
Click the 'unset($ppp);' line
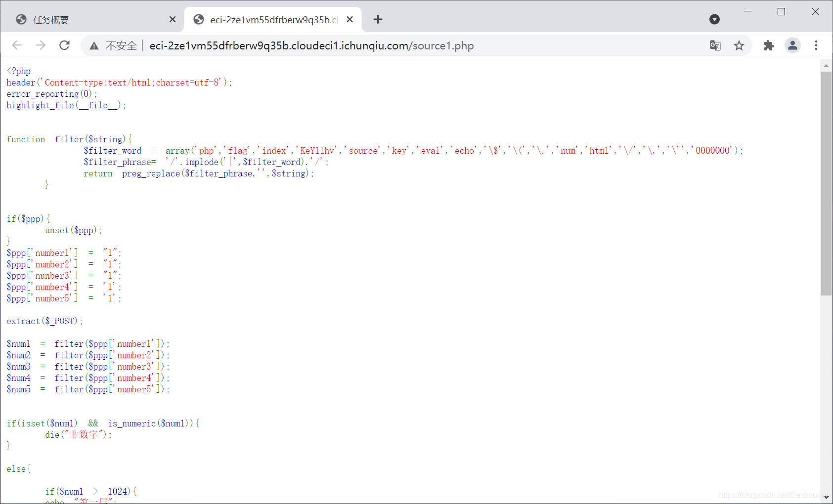(74, 230)
